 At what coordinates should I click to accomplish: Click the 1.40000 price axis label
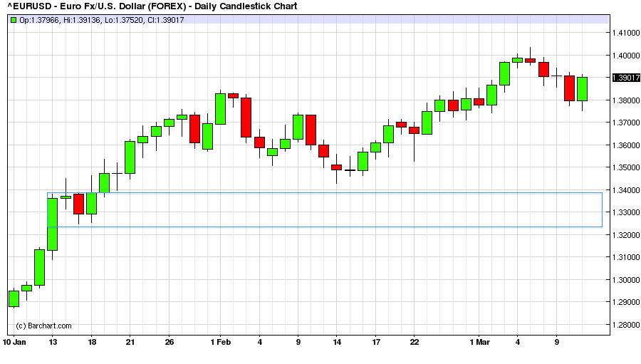pos(626,56)
